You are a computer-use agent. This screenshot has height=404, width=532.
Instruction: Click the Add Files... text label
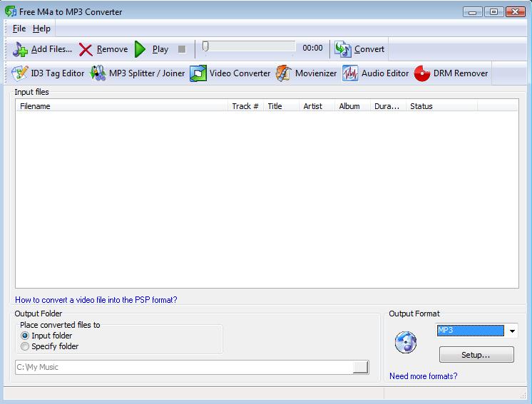(x=51, y=49)
